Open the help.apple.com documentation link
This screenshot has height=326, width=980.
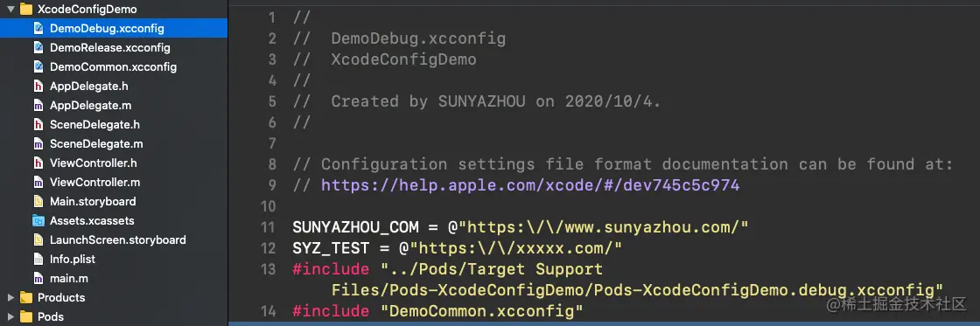(530, 185)
